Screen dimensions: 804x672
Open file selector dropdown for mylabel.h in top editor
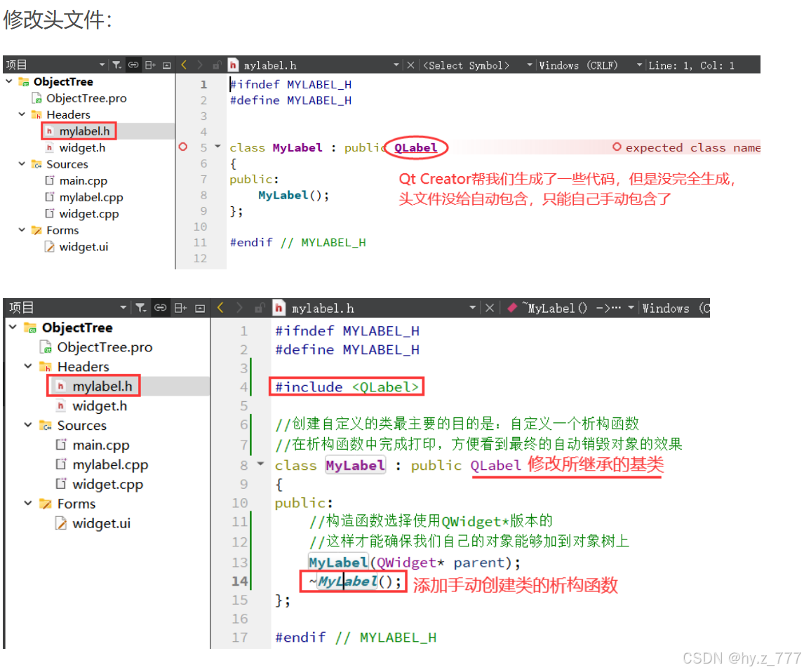tap(396, 65)
